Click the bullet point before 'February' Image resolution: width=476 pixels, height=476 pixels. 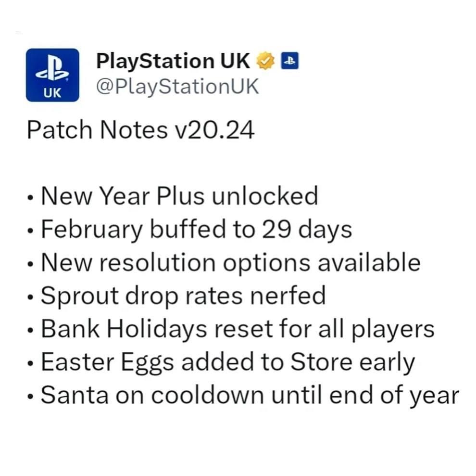pyautogui.click(x=31, y=232)
